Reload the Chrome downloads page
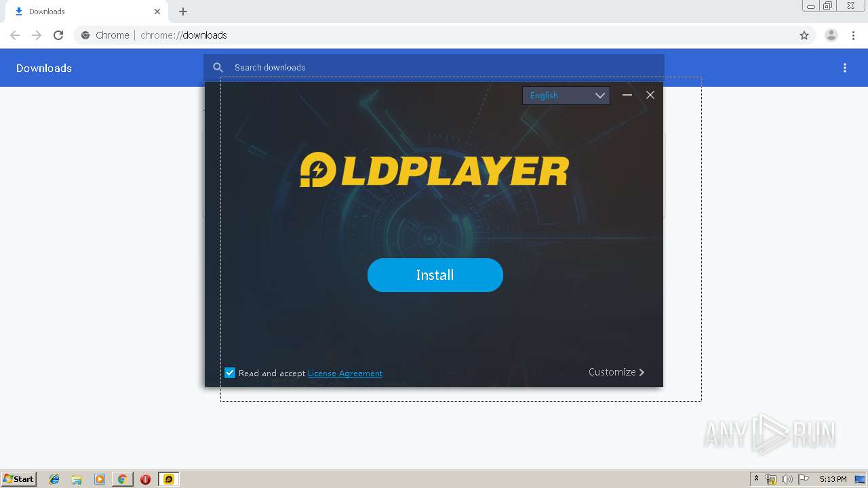The width and height of the screenshot is (868, 488). (x=58, y=35)
